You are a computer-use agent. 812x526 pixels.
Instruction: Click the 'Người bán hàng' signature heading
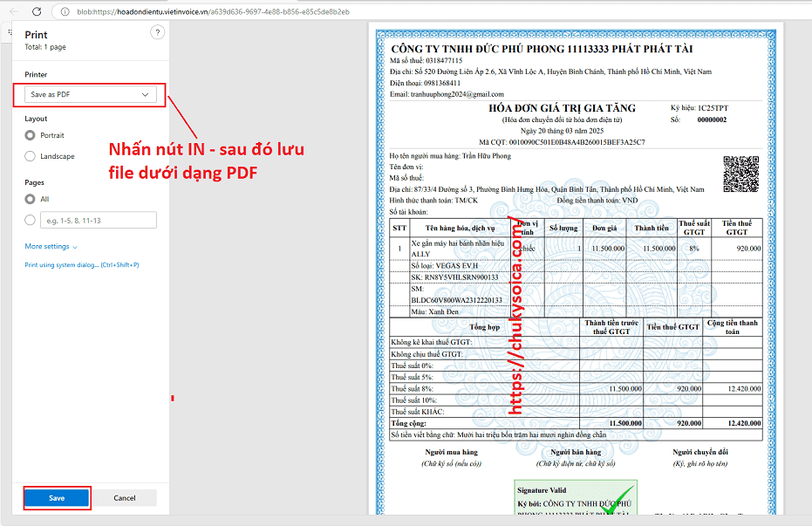(576, 452)
